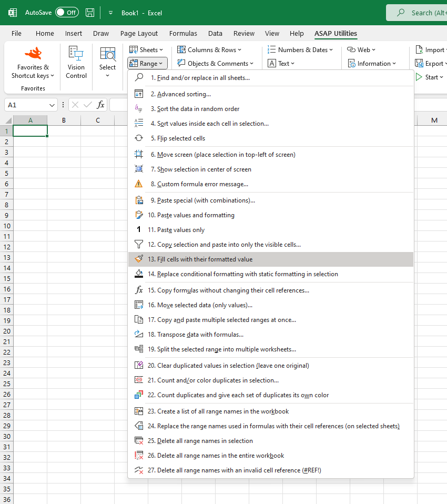Choose Delete all range names in entire workbook
Image resolution: width=447 pixels, height=504 pixels.
point(271,456)
